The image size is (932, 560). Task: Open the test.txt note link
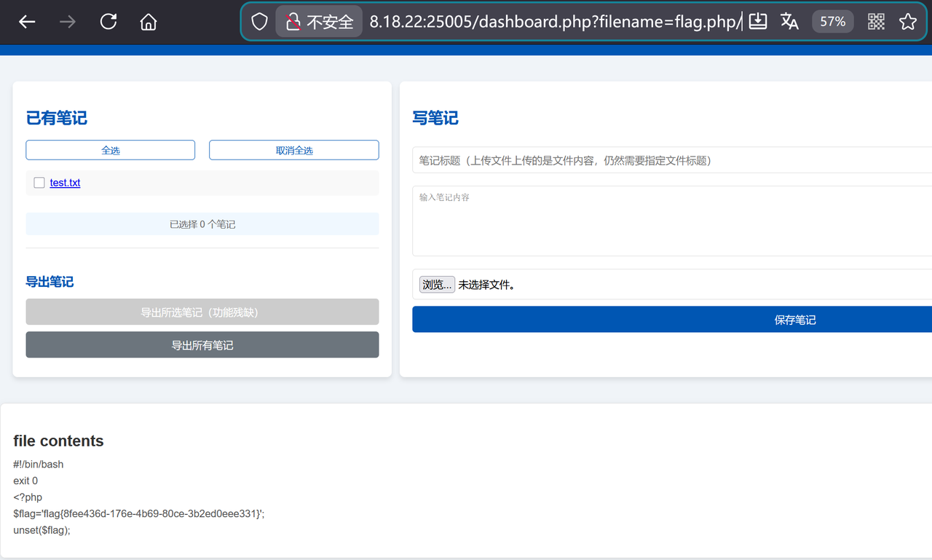click(65, 183)
